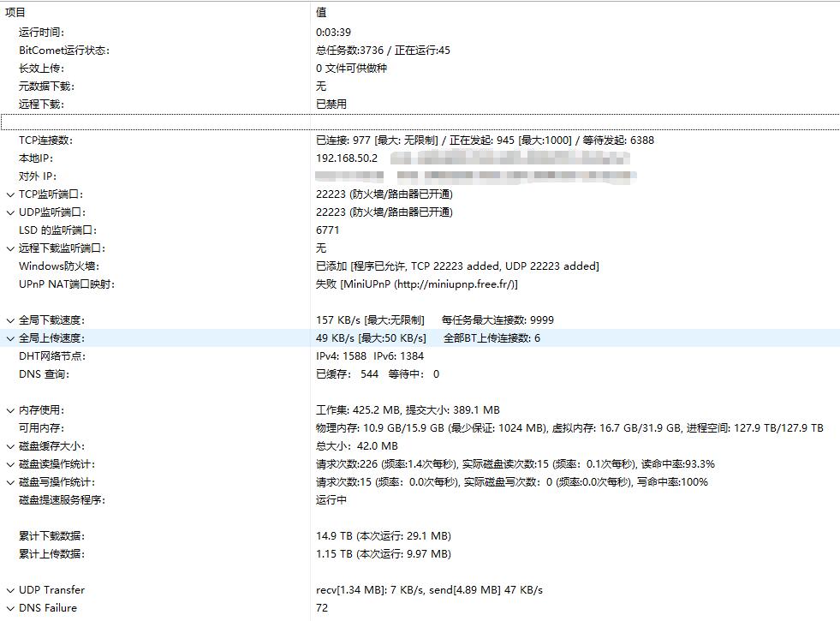
Task: Select the 0:03:39 runtime value
Action: point(333,33)
